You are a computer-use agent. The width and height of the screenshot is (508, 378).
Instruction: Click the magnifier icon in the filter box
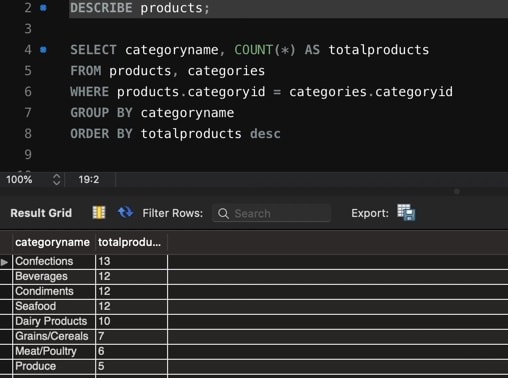[x=223, y=213]
